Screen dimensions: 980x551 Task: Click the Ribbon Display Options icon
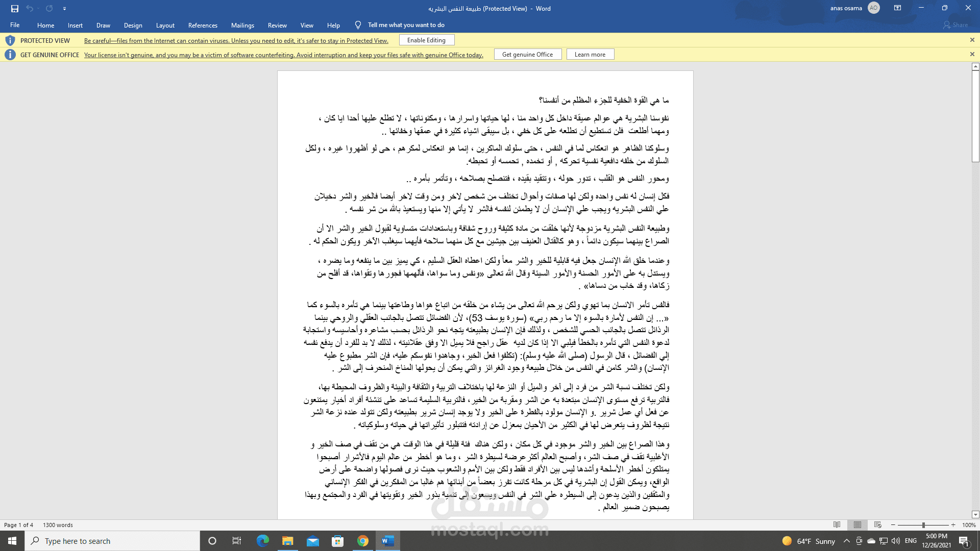point(897,8)
